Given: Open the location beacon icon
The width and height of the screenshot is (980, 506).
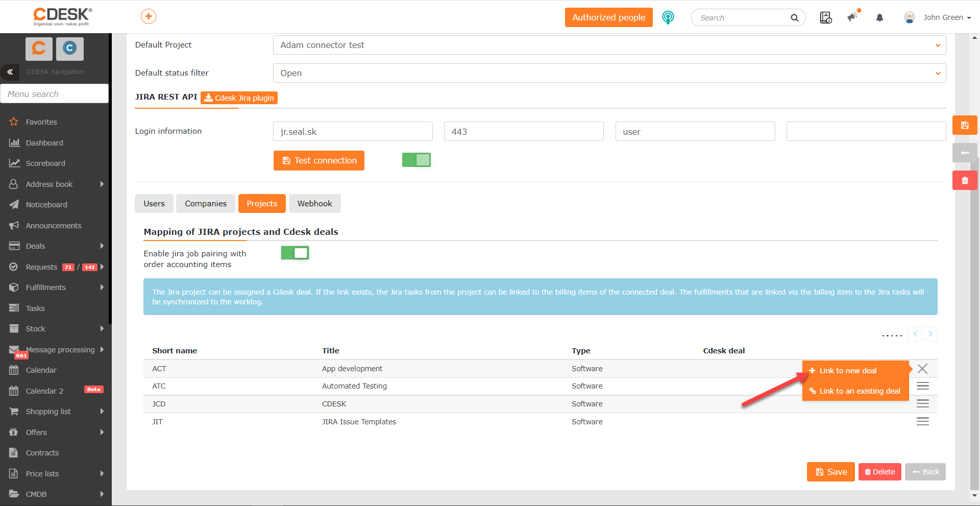Looking at the screenshot, I should (x=668, y=17).
